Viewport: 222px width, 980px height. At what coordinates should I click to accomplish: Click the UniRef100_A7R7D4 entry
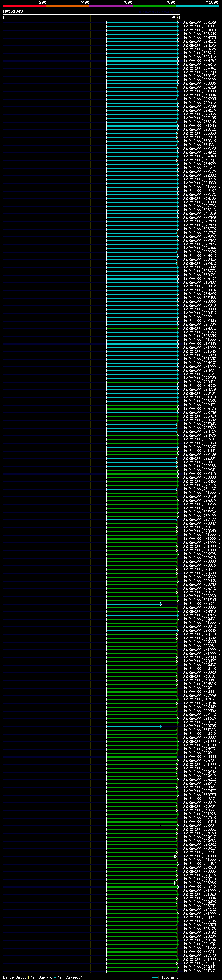click(x=199, y=951)
